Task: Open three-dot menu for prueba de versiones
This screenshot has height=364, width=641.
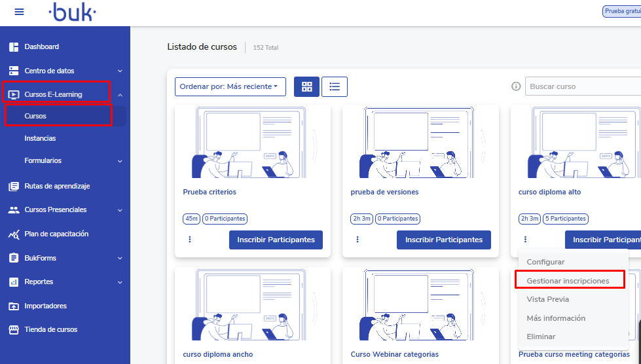Action: (357, 240)
